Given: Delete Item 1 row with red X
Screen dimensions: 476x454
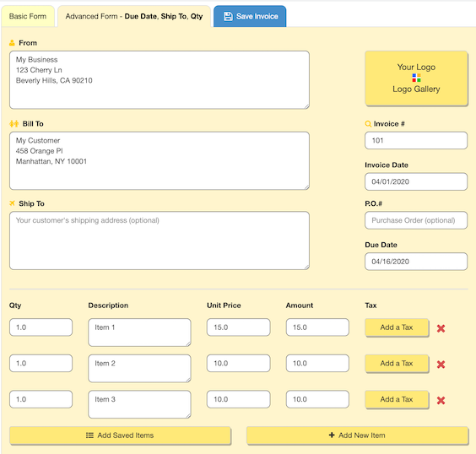Looking at the screenshot, I should click(441, 328).
